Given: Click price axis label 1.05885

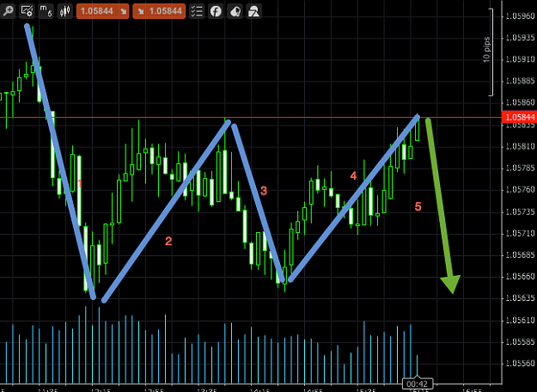Looking at the screenshot, I should (520, 81).
